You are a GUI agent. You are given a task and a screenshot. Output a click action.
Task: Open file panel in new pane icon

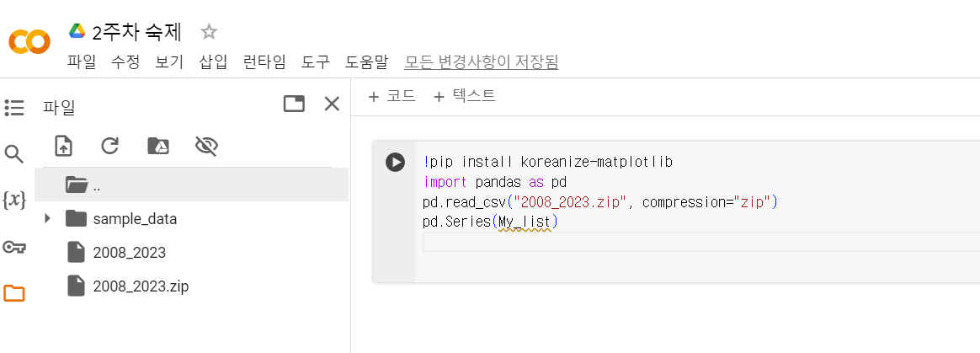(294, 104)
